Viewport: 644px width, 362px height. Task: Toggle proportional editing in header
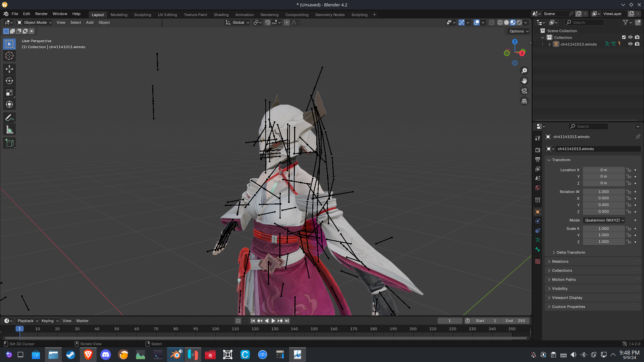(x=286, y=22)
